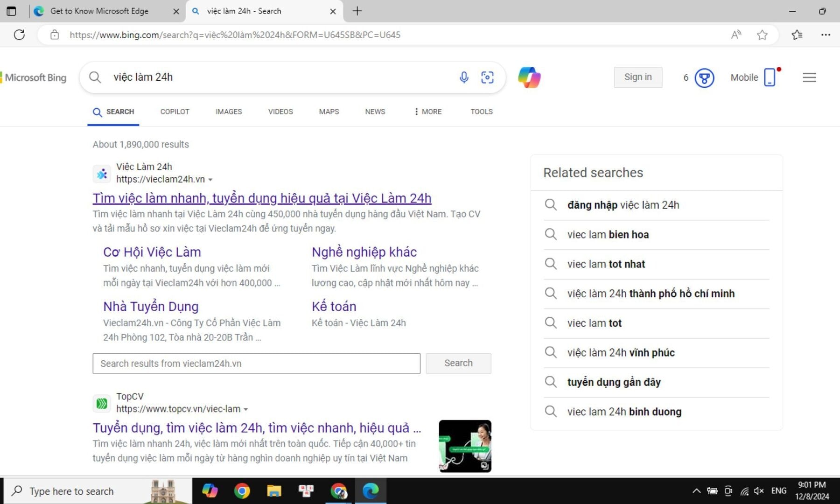Viewport: 840px width, 504px height.
Task: Refresh the page with the reload icon
Action: coord(19,35)
